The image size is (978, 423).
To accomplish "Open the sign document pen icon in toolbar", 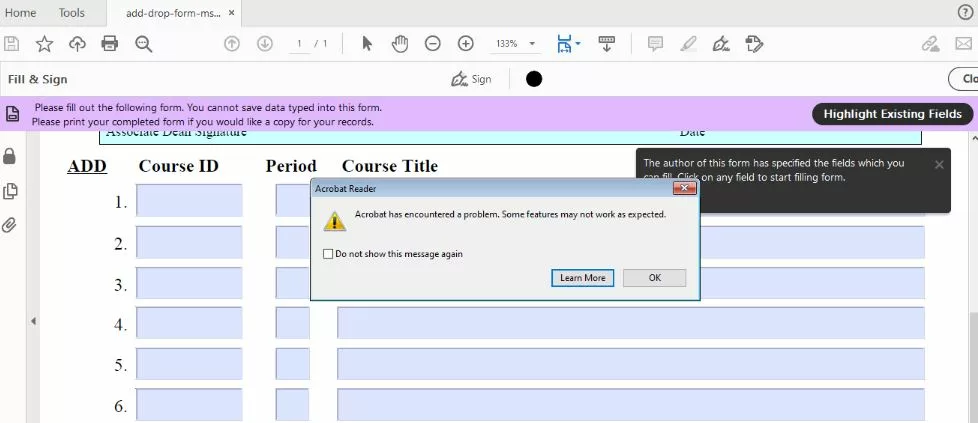I will 722,44.
